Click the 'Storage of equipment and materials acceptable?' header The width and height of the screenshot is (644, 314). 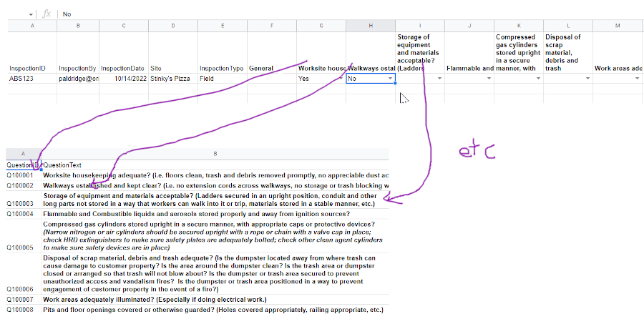click(420, 52)
